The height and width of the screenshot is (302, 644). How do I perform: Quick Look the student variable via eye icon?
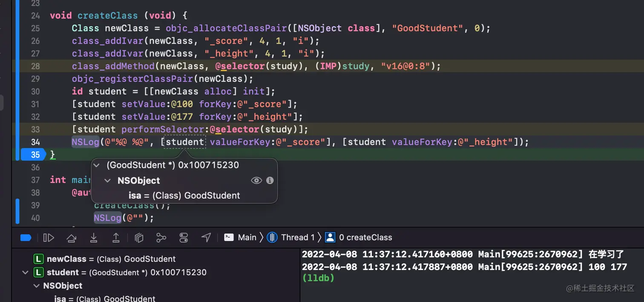pyautogui.click(x=256, y=180)
